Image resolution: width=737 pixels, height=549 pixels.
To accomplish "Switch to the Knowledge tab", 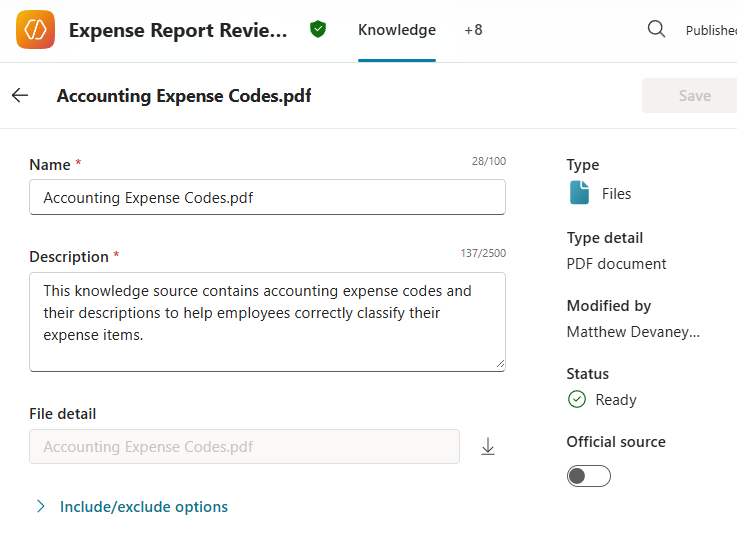I will pos(397,30).
